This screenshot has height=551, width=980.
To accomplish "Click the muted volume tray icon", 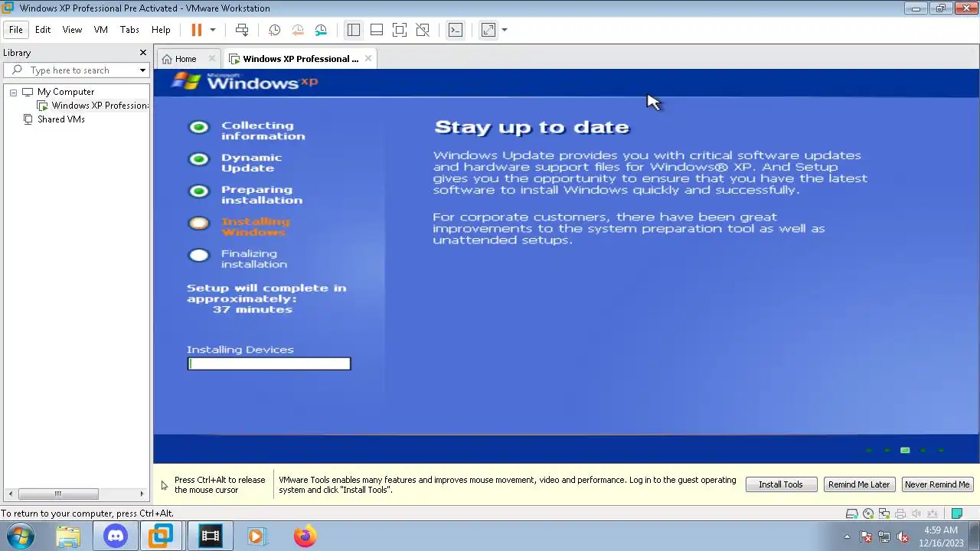I will pyautogui.click(x=903, y=536).
